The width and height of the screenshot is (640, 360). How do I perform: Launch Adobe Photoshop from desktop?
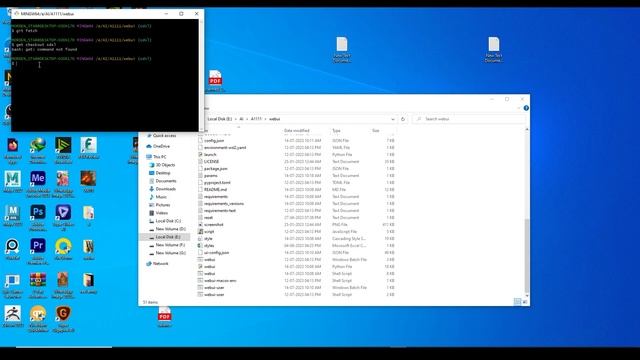pos(38,212)
